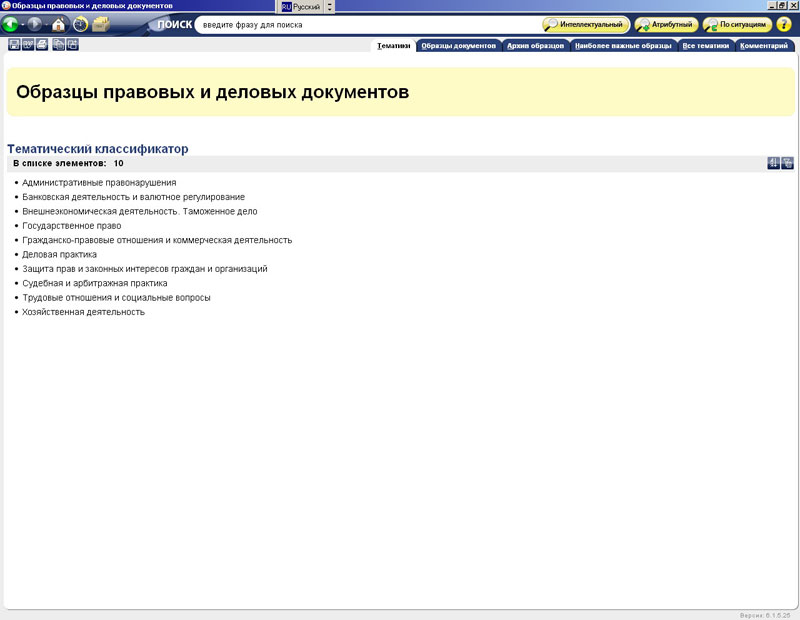
Task: Click the Save diskette icon
Action: [14, 45]
